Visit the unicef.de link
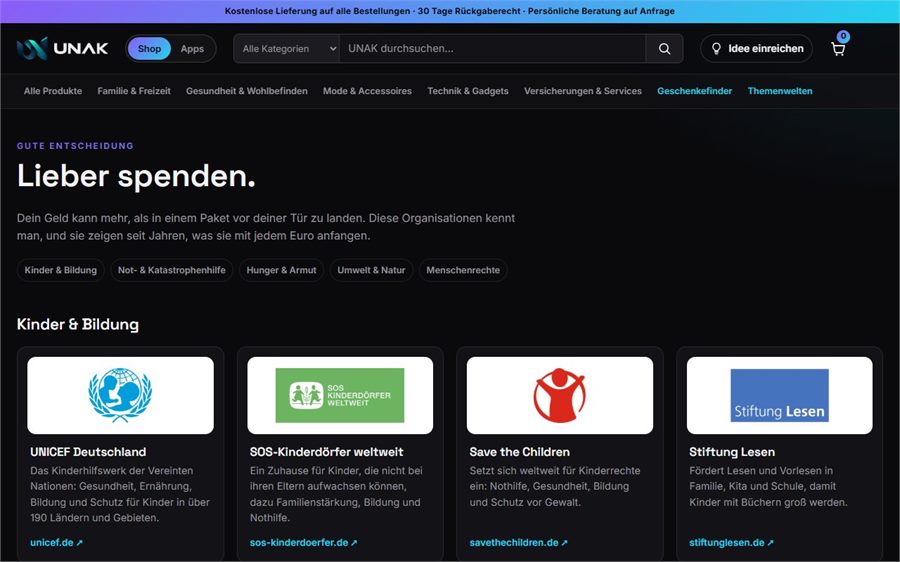 pos(56,542)
